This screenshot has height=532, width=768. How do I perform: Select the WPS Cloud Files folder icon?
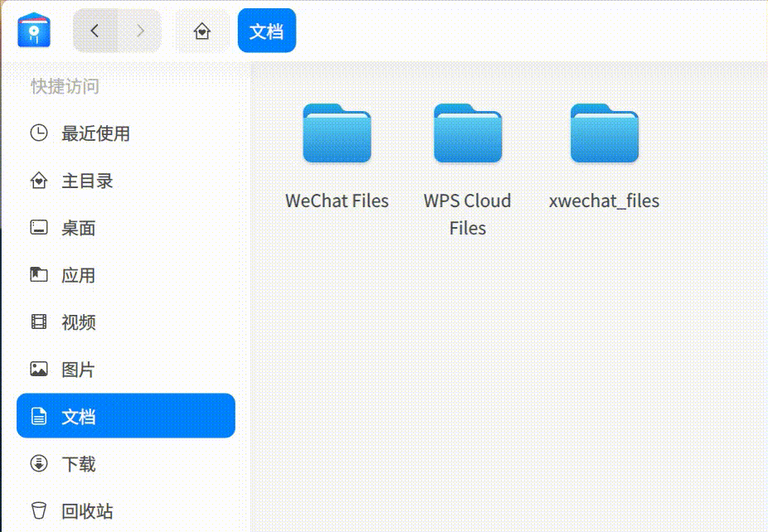click(468, 133)
